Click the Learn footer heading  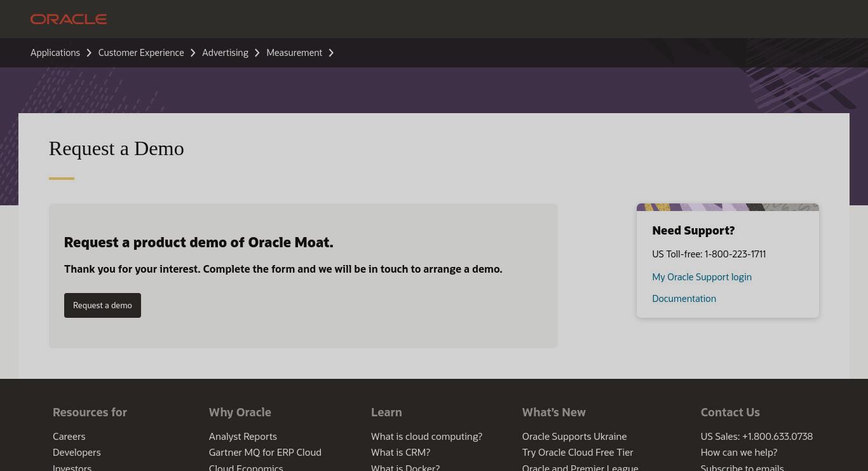click(386, 412)
